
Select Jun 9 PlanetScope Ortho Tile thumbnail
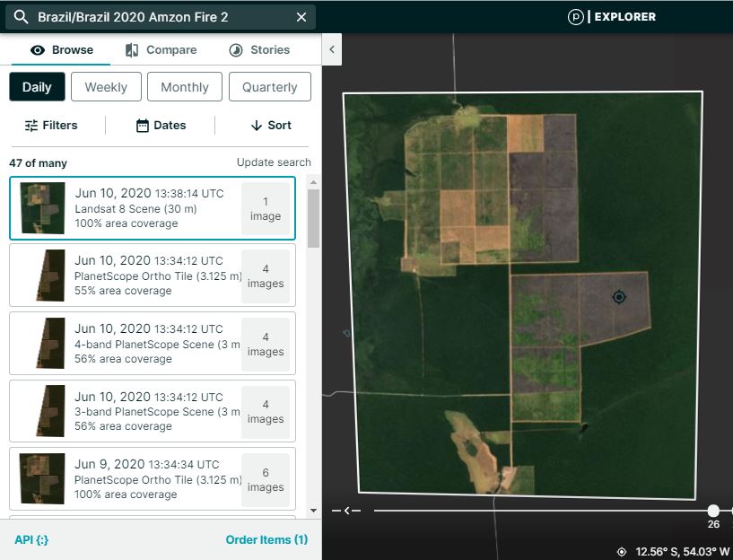43,478
